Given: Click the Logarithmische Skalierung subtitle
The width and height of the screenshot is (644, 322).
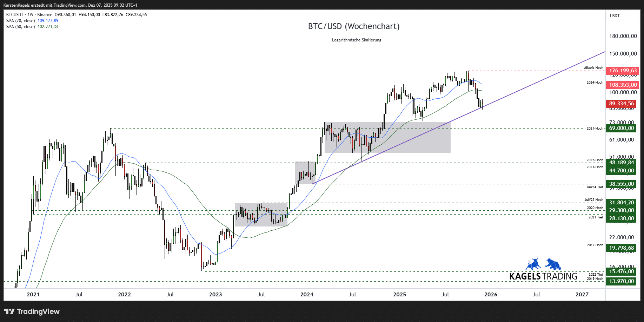Looking at the screenshot, I should (x=357, y=40).
